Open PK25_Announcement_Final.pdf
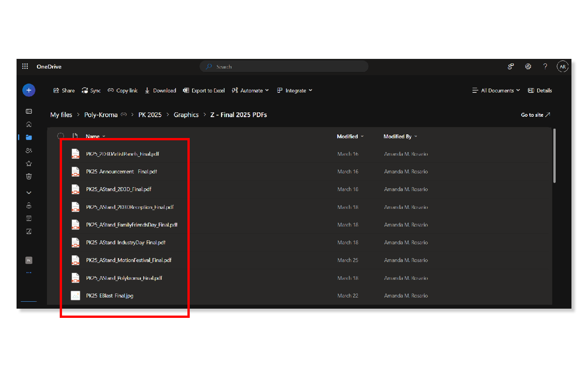588x368 pixels. [x=121, y=172]
